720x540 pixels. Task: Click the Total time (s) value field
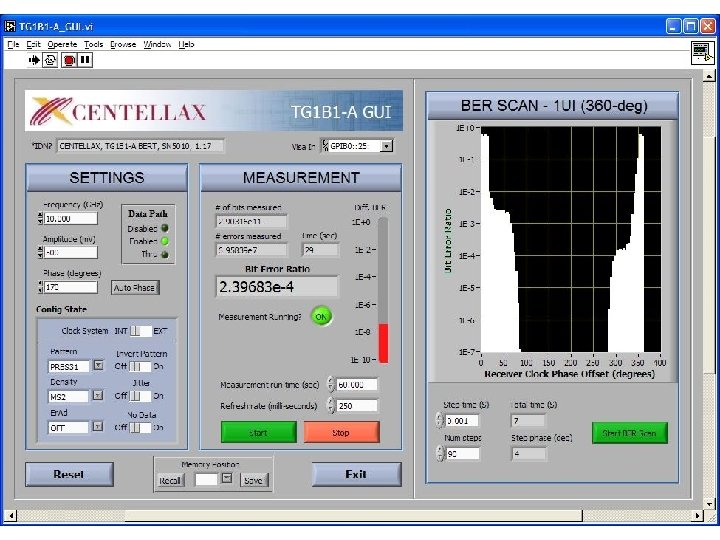point(528,420)
